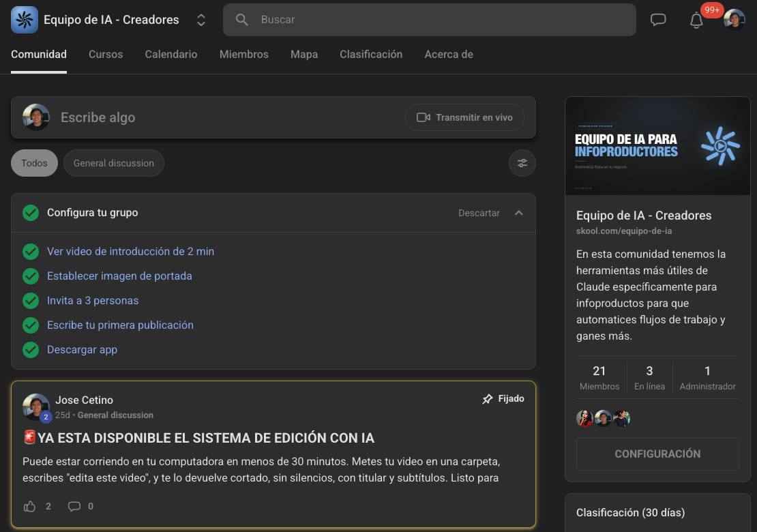The image size is (757, 532).
Task: Click the Buscar search field
Action: pos(429,20)
